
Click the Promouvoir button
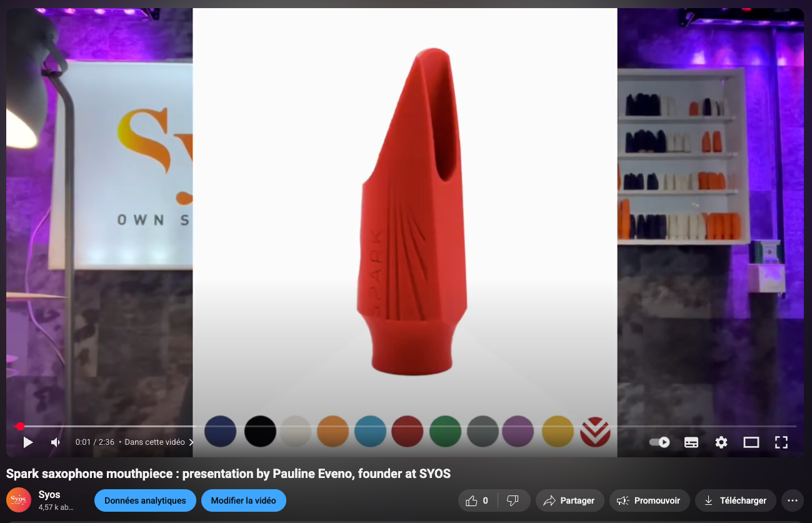pos(649,500)
